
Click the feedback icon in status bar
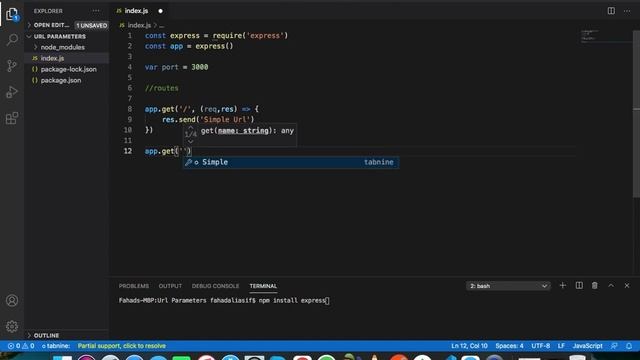[x=614, y=346]
